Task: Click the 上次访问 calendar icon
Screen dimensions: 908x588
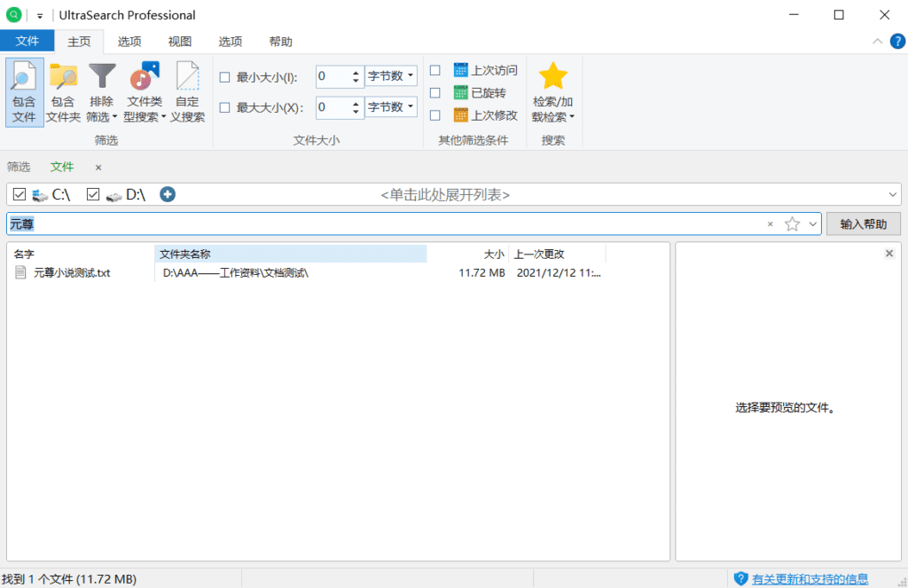Action: point(460,70)
